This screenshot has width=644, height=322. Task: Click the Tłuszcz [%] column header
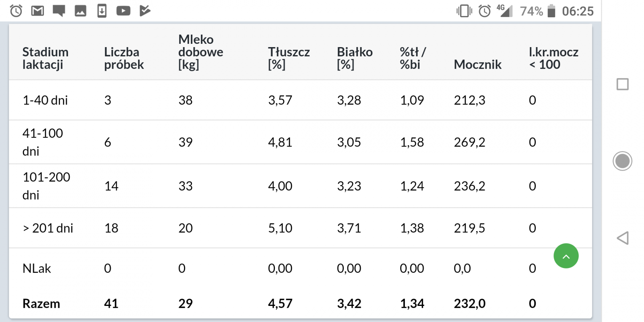[x=289, y=58]
